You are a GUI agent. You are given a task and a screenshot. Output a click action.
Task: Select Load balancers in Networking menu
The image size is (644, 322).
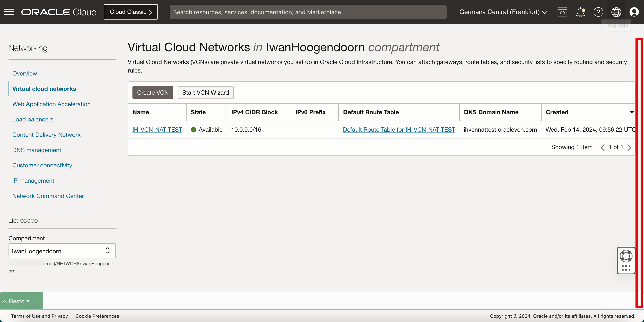click(33, 119)
